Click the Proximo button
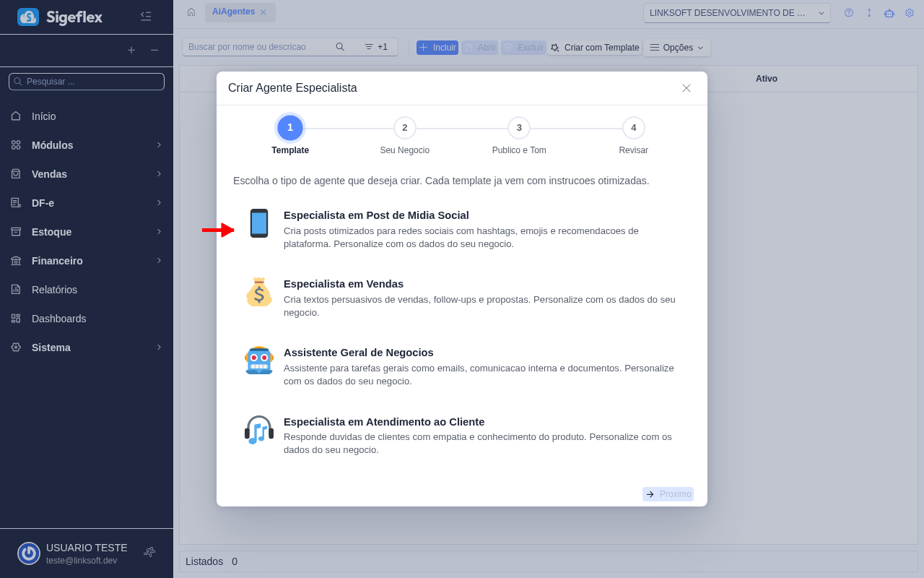This screenshot has height=578, width=924. pyautogui.click(x=668, y=494)
